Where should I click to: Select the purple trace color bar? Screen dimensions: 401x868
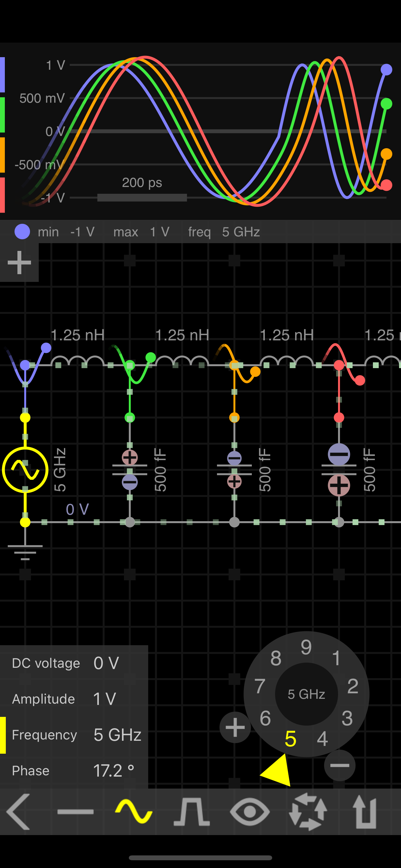tap(2, 75)
